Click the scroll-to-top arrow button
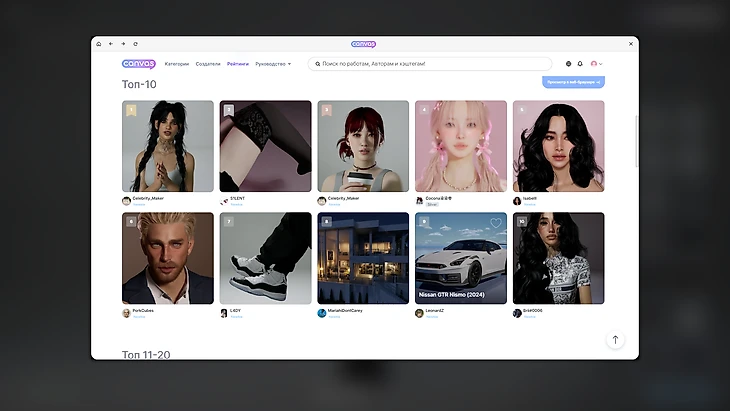 pyautogui.click(x=615, y=340)
